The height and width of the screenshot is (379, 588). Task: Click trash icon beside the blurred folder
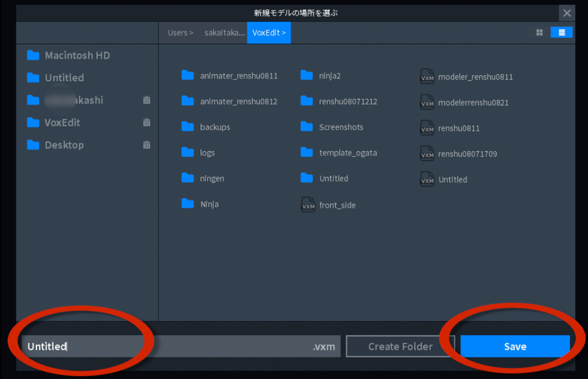click(147, 100)
